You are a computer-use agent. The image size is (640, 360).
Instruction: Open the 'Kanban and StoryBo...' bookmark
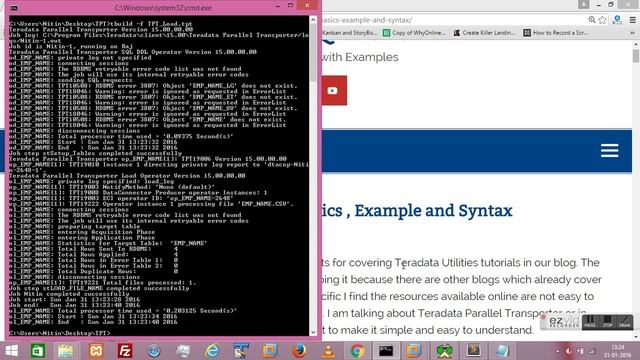tap(349, 33)
